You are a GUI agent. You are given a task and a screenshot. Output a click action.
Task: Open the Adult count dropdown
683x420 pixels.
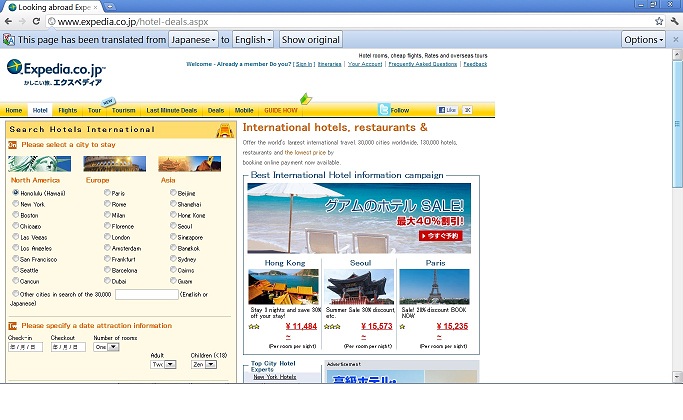(163, 364)
